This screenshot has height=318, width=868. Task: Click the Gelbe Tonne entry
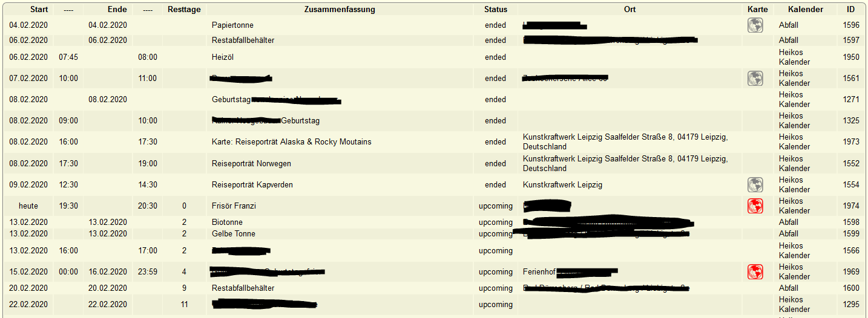tap(234, 233)
